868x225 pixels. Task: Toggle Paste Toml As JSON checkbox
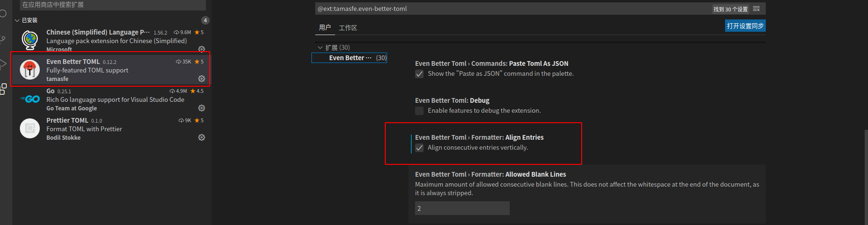click(x=419, y=74)
